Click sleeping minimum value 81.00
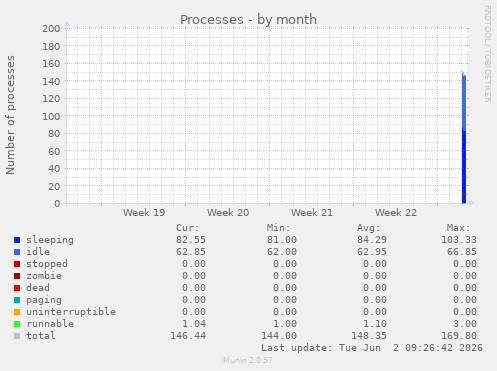 coord(282,240)
